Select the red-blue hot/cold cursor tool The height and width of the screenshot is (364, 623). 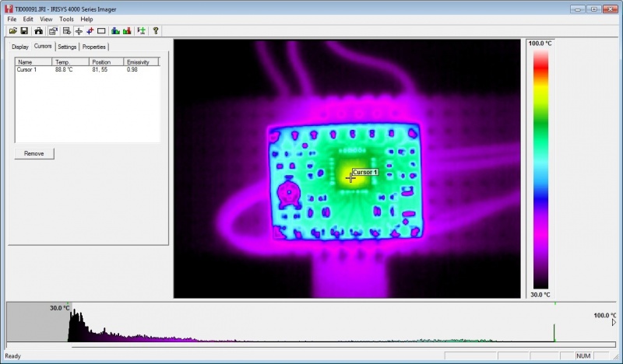[90, 30]
